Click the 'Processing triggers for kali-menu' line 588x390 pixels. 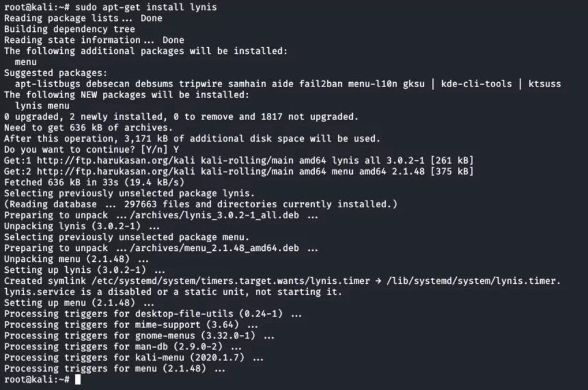(x=134, y=357)
